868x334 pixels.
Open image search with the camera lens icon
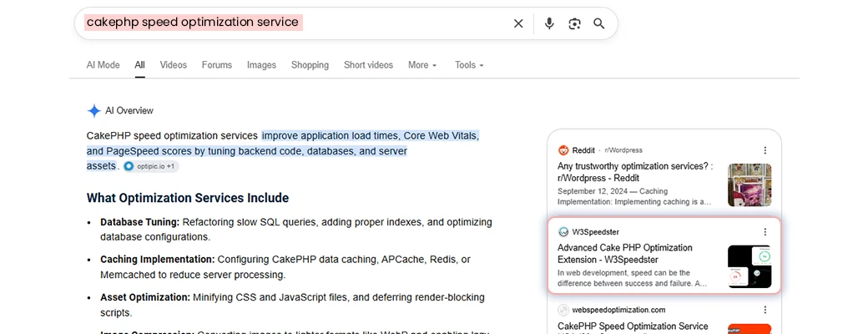click(x=574, y=23)
